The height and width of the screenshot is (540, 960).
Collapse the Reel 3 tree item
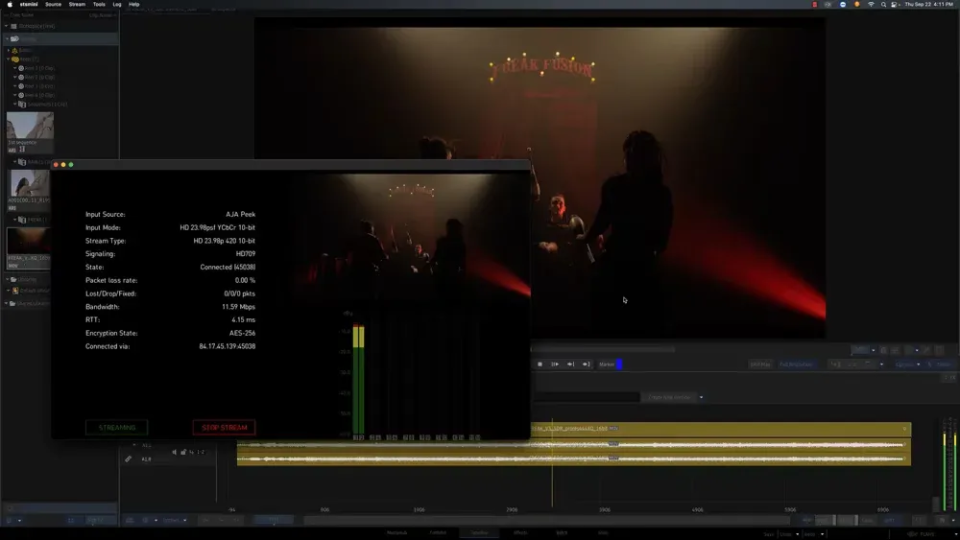click(x=15, y=86)
